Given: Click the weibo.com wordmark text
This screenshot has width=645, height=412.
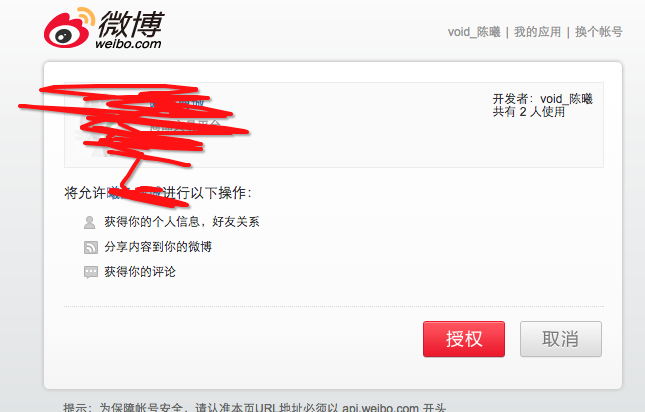Looking at the screenshot, I should point(128,43).
